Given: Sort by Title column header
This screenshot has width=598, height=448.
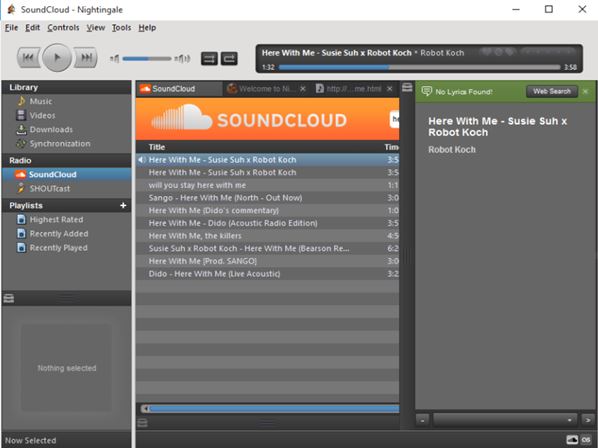Looking at the screenshot, I should click(x=157, y=147).
